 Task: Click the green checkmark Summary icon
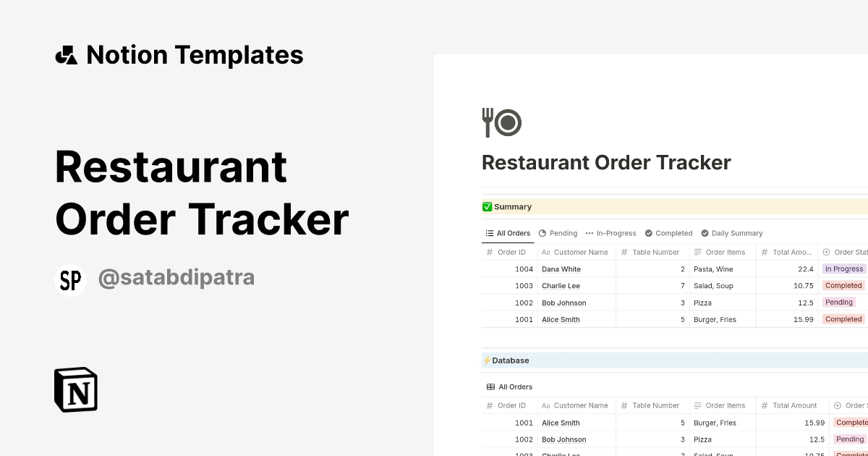[x=488, y=207]
